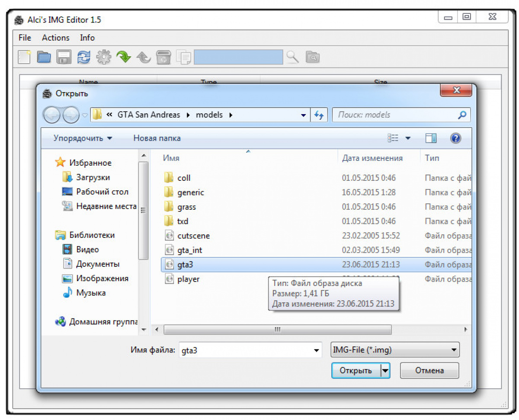Focus the main toolbar search box
The image size is (519, 420).
pos(238,57)
